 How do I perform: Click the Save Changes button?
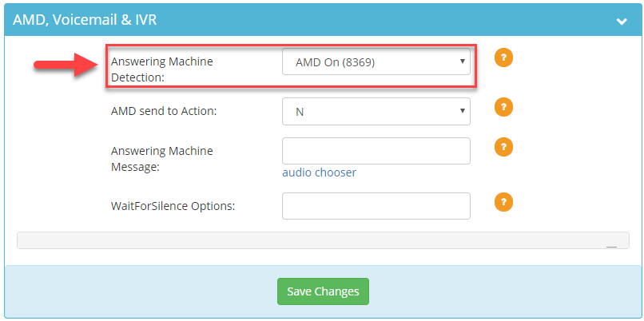[x=323, y=291]
